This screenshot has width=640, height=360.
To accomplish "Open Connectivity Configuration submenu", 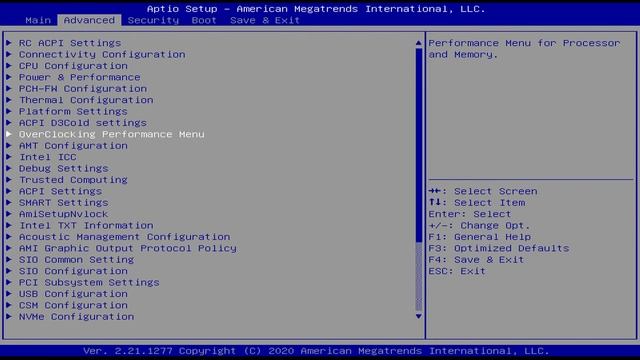I will [102, 54].
